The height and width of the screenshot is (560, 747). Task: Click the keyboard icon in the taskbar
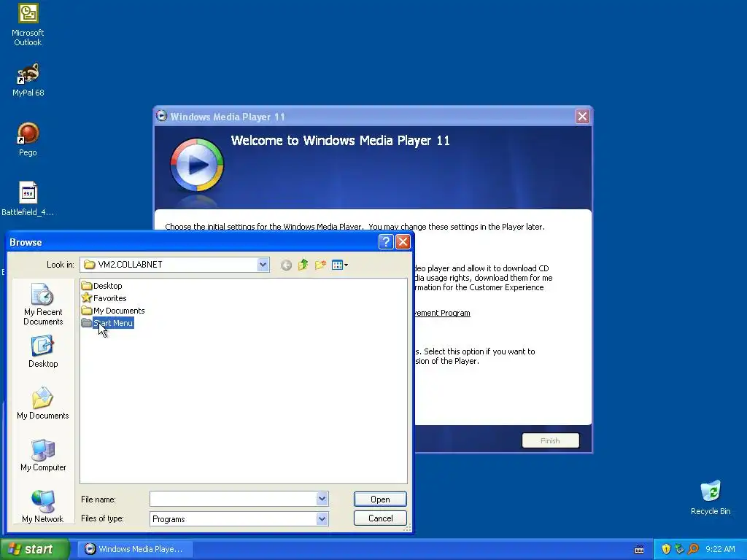point(639,550)
